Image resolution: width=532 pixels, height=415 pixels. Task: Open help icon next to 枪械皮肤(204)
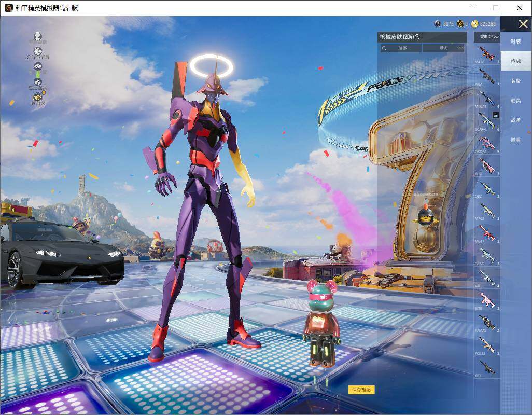[417, 37]
